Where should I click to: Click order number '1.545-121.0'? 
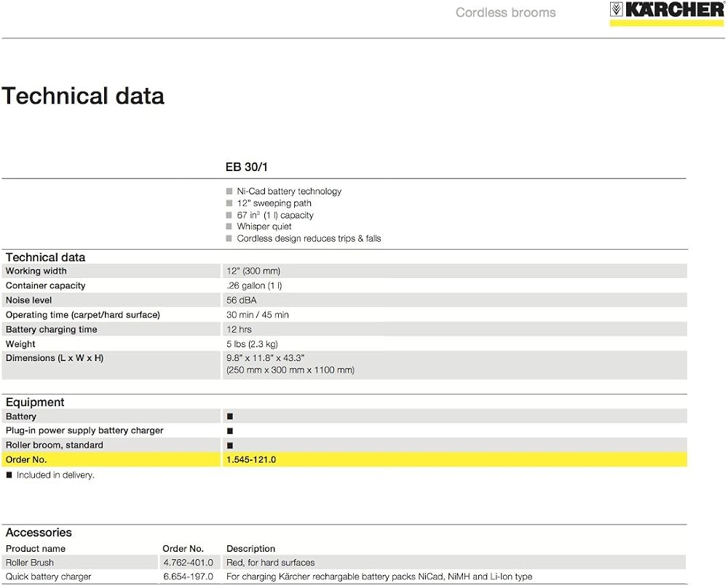click(251, 459)
